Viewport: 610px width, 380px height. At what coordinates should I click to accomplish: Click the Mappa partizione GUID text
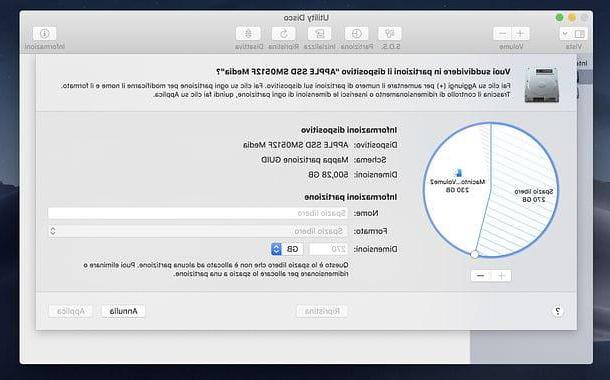pyautogui.click(x=305, y=160)
